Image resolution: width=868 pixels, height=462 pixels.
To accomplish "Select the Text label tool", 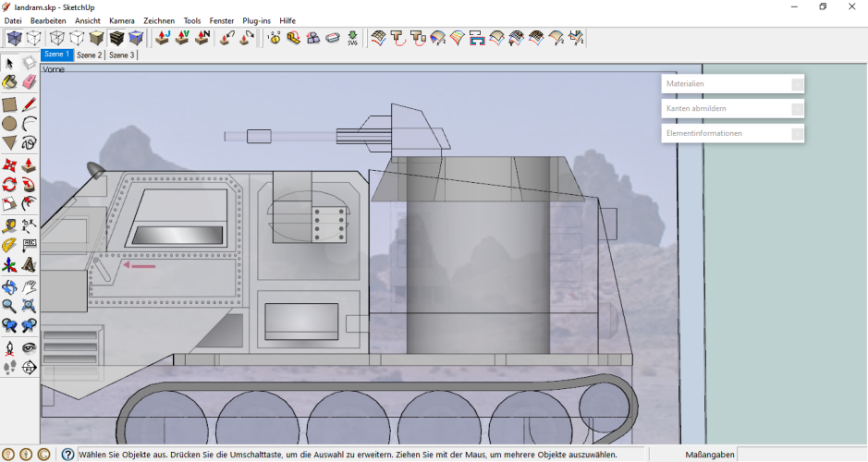I will (29, 245).
